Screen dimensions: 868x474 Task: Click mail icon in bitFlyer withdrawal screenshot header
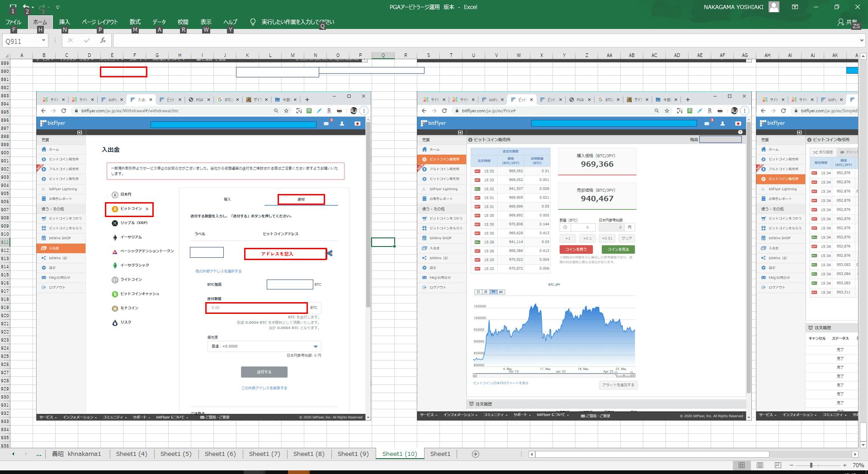(326, 123)
